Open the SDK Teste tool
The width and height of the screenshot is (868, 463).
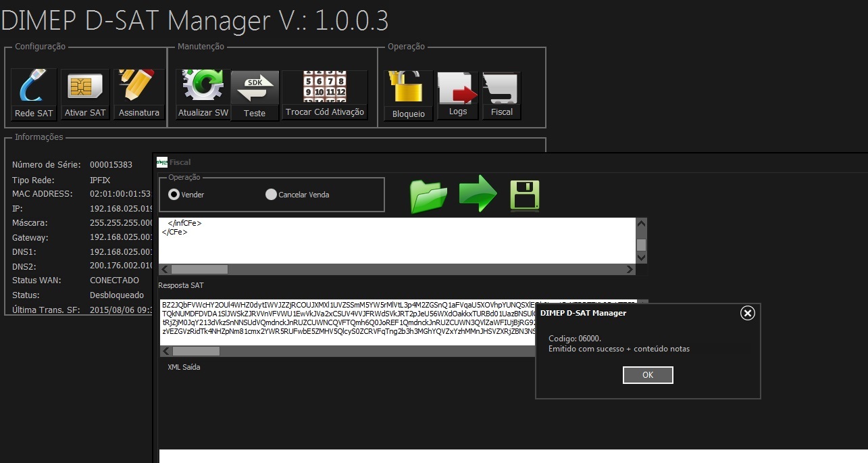click(255, 95)
